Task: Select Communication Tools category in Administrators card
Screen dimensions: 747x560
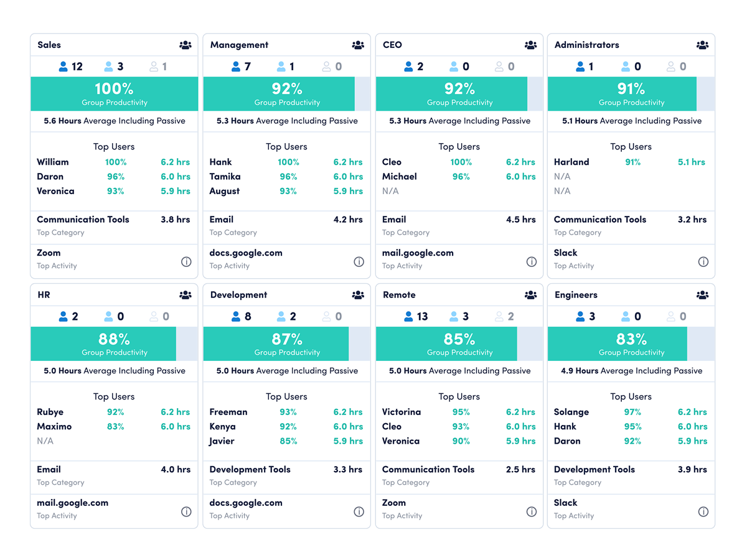Action: 600,219
